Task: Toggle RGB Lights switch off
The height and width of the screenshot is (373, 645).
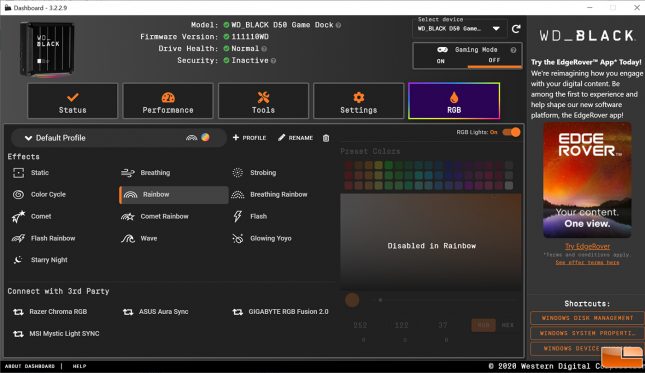Action: click(511, 132)
